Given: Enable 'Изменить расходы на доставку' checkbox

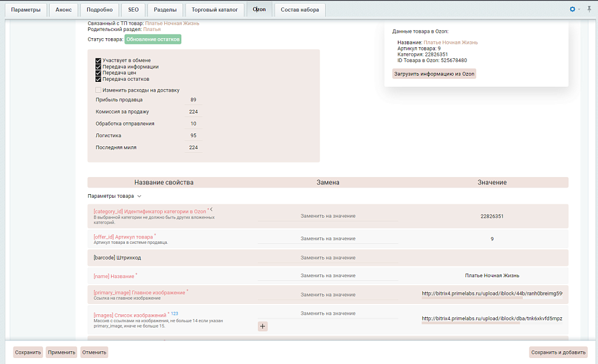Looking at the screenshot, I should [x=98, y=90].
